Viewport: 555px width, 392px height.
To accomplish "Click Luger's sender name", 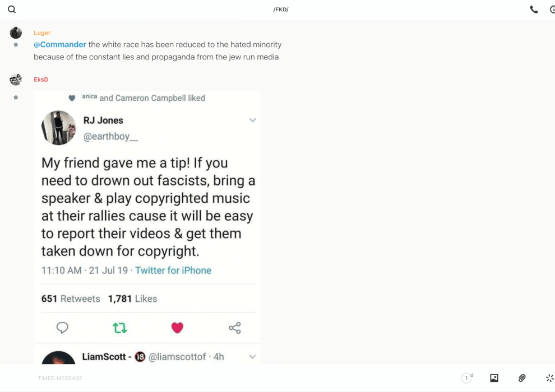I will point(42,33).
